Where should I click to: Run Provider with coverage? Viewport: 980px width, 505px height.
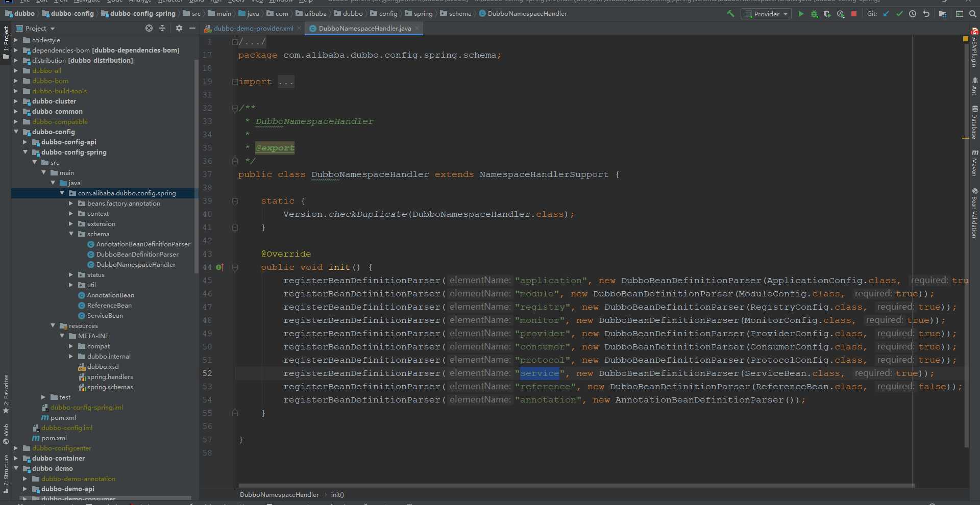pos(827,14)
